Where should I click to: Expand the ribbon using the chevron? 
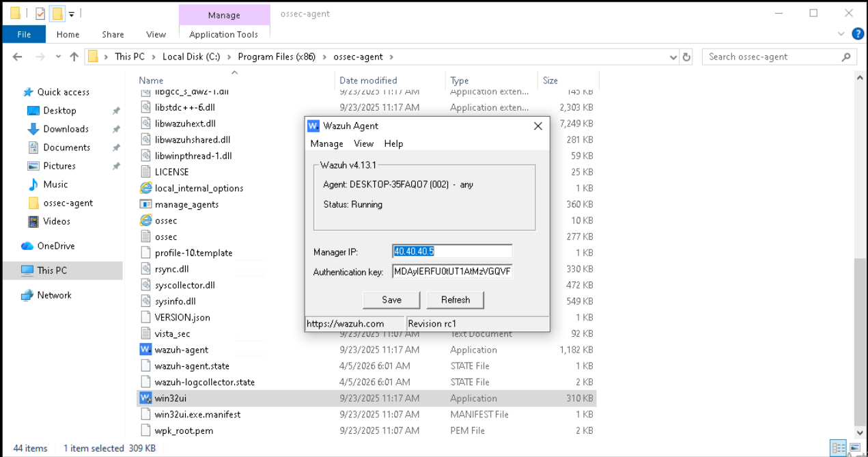click(x=841, y=34)
